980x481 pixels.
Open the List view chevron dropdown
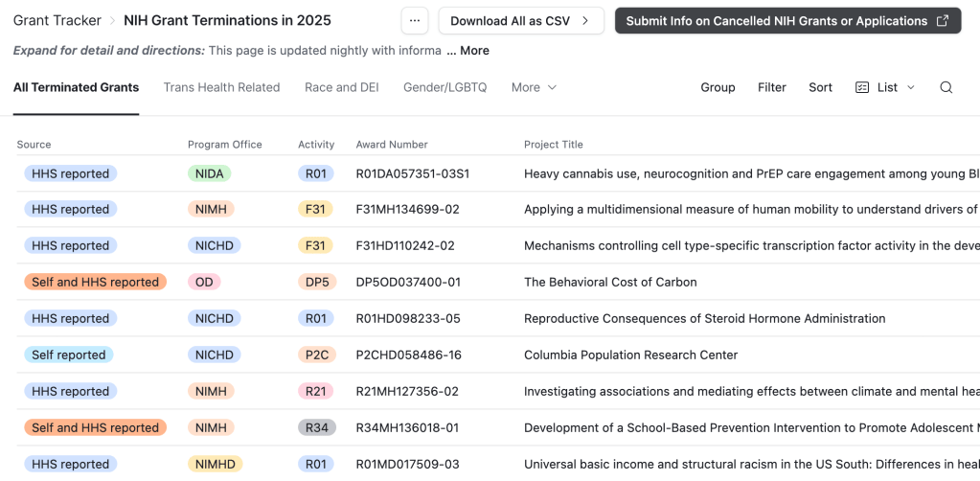911,87
